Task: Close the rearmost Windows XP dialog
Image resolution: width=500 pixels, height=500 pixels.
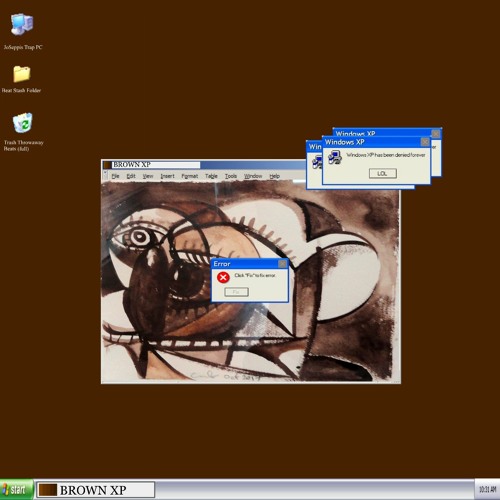Action: click(x=436, y=134)
